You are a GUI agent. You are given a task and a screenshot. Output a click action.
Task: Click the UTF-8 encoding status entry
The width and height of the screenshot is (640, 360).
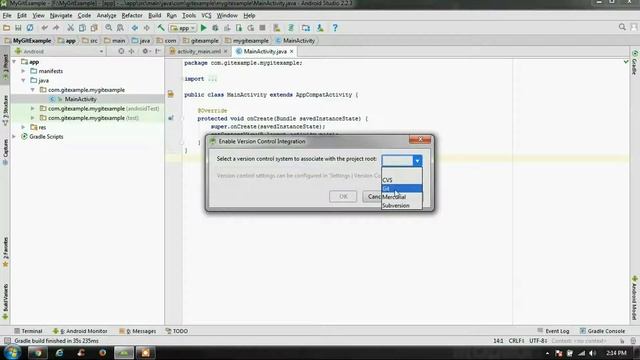(x=538, y=341)
